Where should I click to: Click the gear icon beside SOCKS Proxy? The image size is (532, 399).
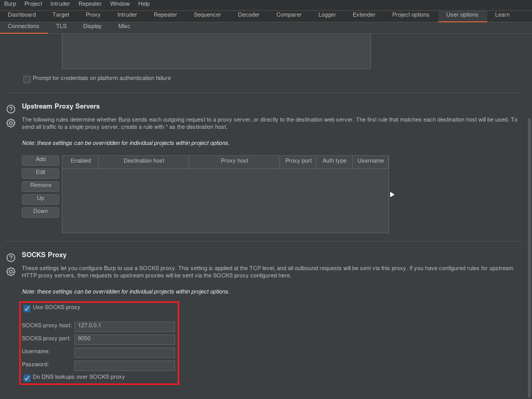point(10,272)
